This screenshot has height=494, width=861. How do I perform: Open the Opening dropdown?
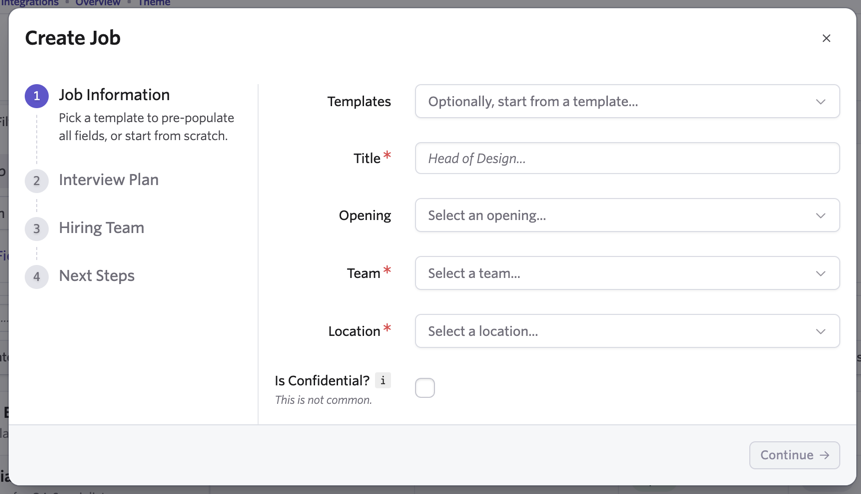tap(627, 216)
